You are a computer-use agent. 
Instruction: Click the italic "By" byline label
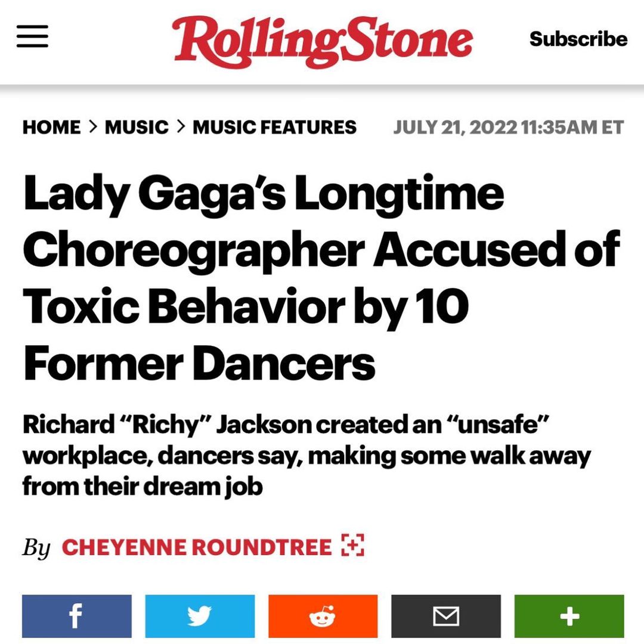36,547
